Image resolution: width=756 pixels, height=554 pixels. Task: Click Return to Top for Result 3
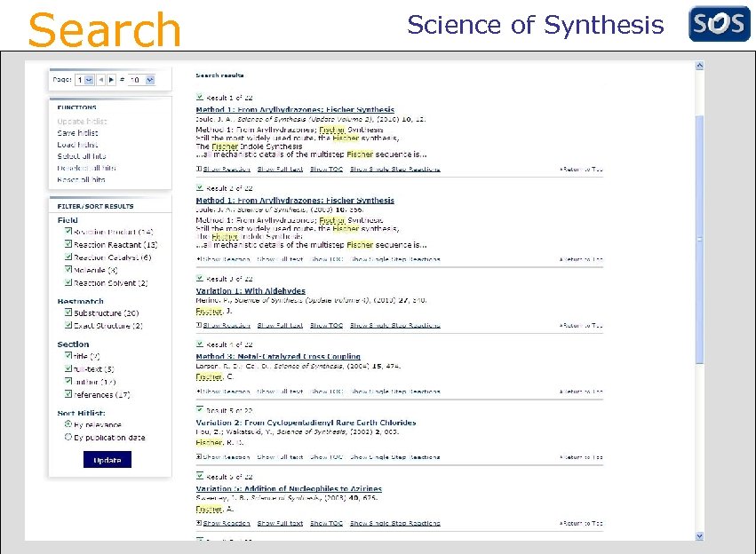tap(581, 325)
